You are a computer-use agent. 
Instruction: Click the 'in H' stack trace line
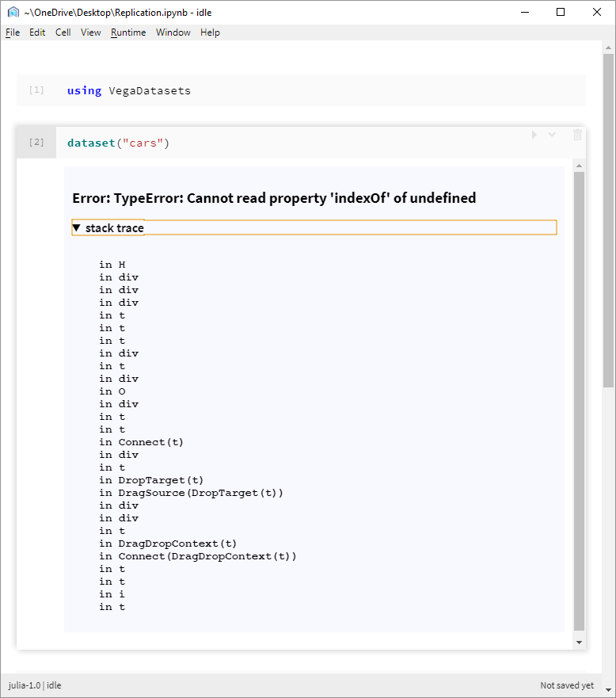click(112, 265)
